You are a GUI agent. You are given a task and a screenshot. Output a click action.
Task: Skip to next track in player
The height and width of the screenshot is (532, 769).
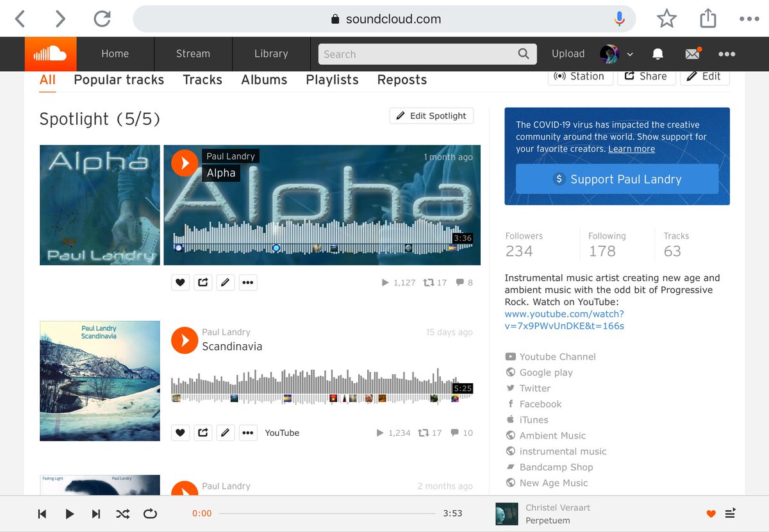pyautogui.click(x=96, y=513)
